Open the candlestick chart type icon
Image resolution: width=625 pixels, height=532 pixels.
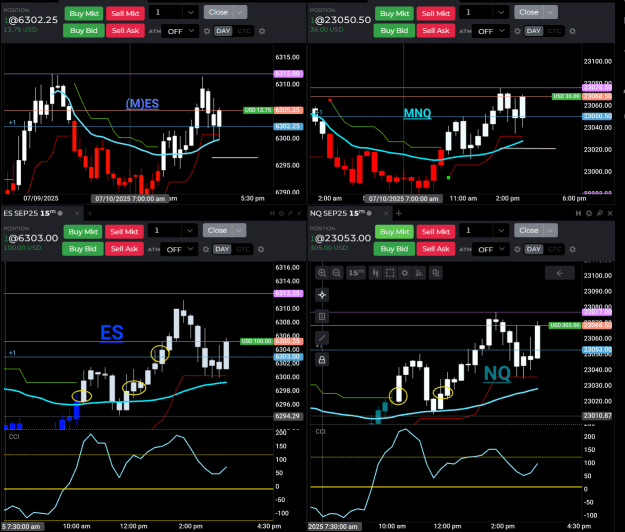tap(375, 273)
